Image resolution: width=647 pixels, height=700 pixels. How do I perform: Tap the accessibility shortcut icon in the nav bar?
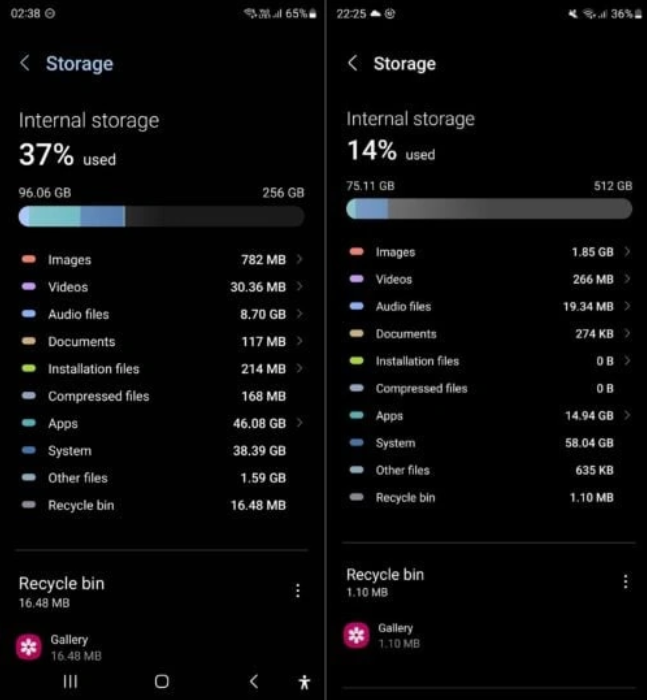(x=305, y=682)
